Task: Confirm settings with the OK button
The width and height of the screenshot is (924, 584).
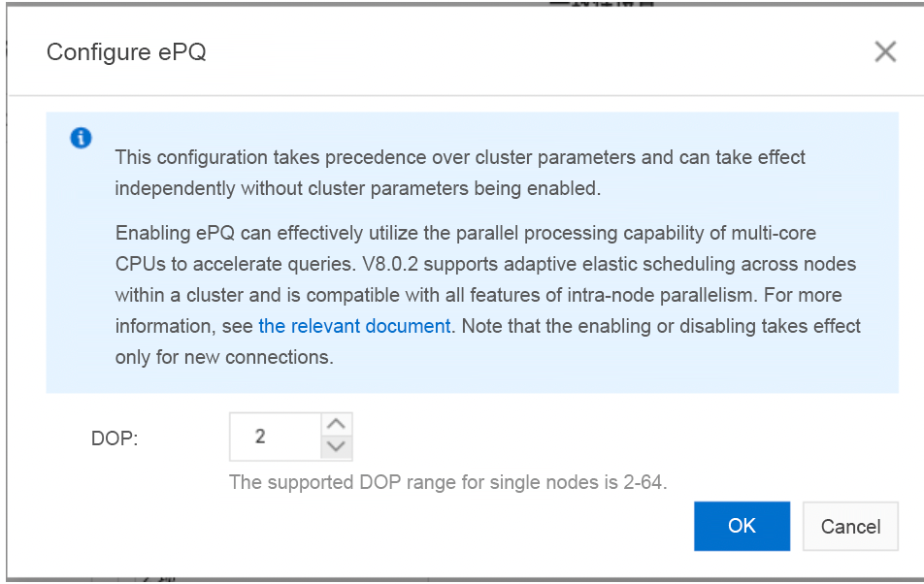Action: coord(742,526)
